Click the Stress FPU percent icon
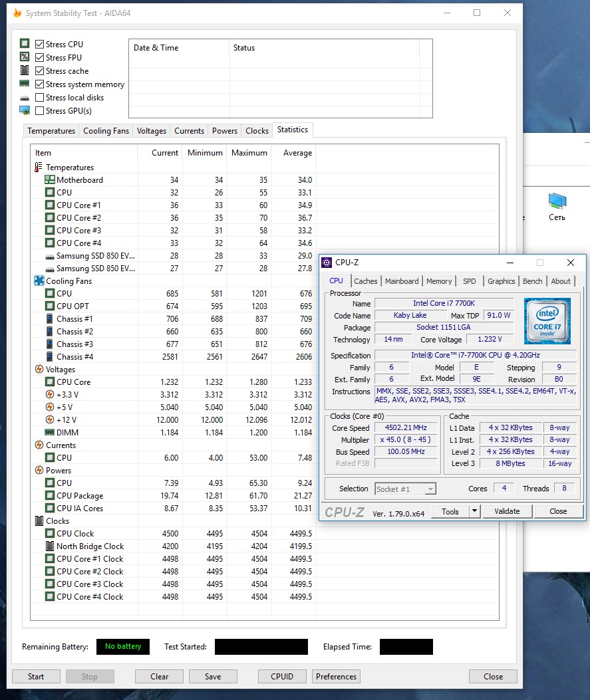The image size is (590, 700). [x=25, y=57]
